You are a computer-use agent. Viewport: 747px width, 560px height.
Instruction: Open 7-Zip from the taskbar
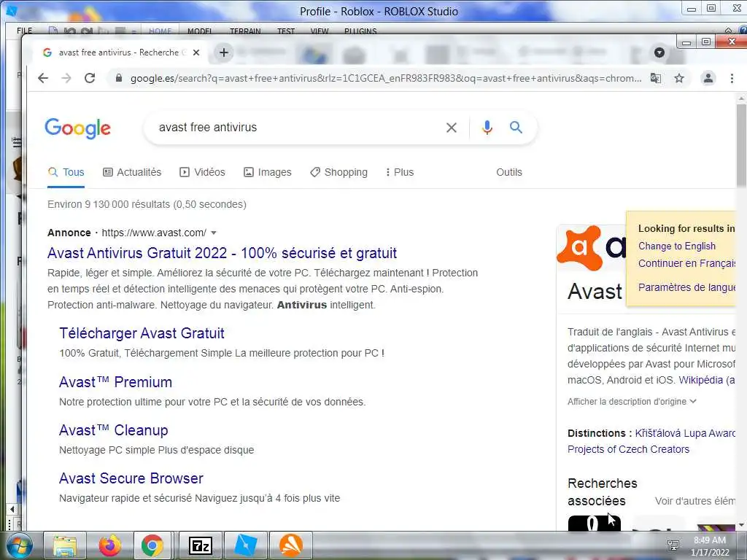coord(200,545)
